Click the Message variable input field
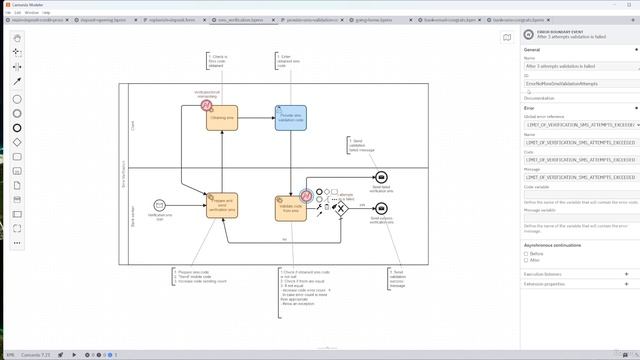640x360 pixels. click(x=582, y=218)
